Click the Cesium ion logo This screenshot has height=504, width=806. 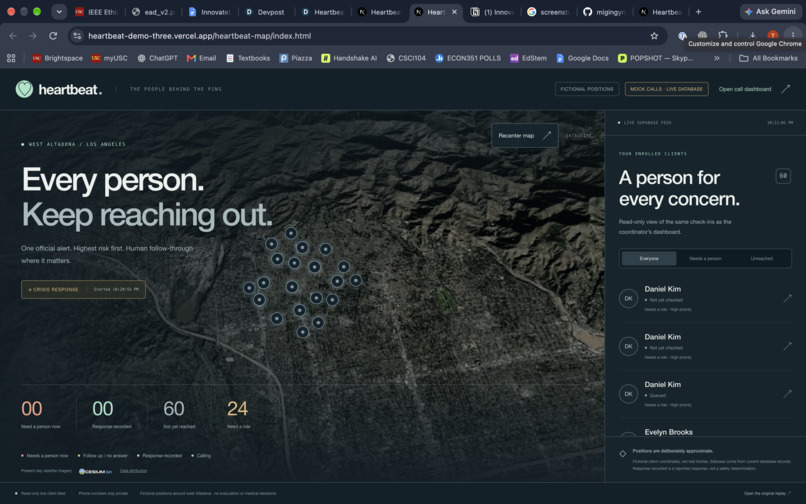[96, 471]
